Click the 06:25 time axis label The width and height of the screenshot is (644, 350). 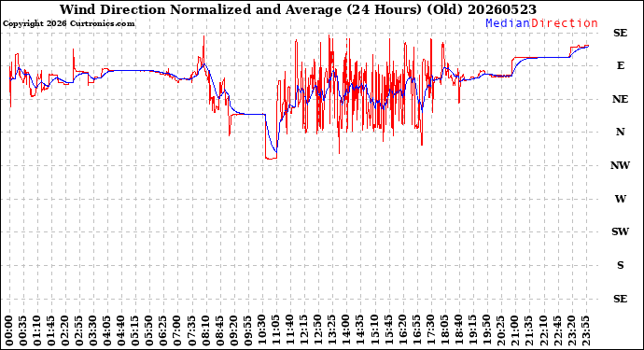pyautogui.click(x=163, y=330)
